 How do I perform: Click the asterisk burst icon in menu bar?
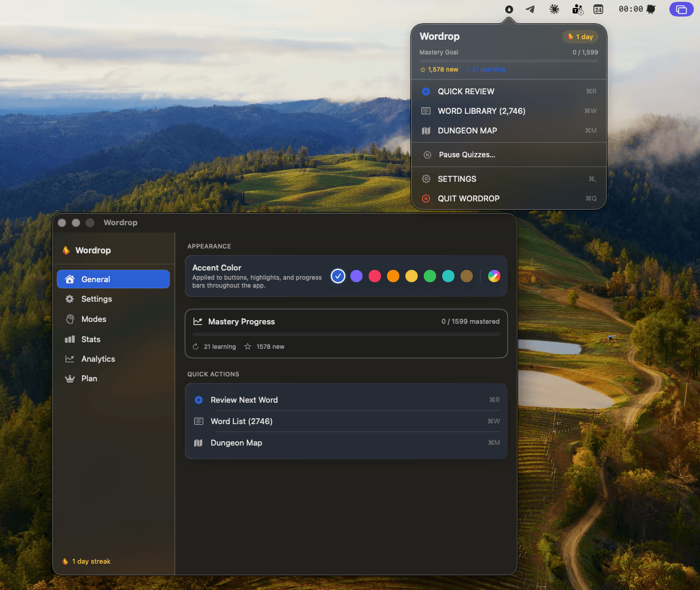(554, 9)
